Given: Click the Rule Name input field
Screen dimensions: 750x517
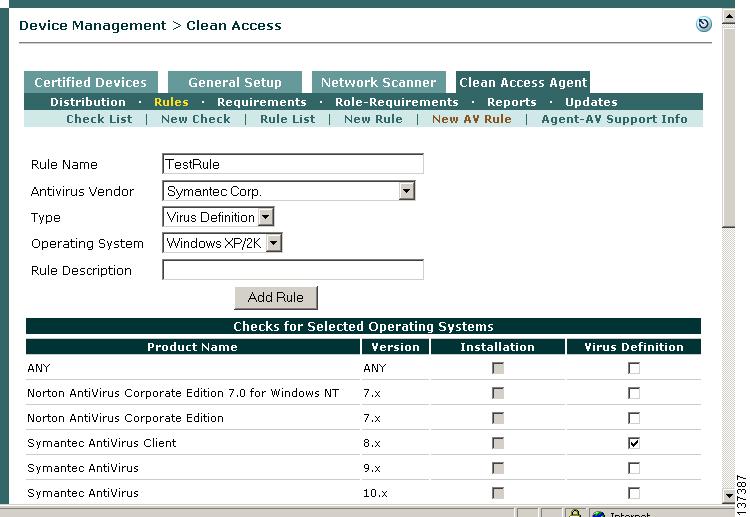Looking at the screenshot, I should (293, 164).
